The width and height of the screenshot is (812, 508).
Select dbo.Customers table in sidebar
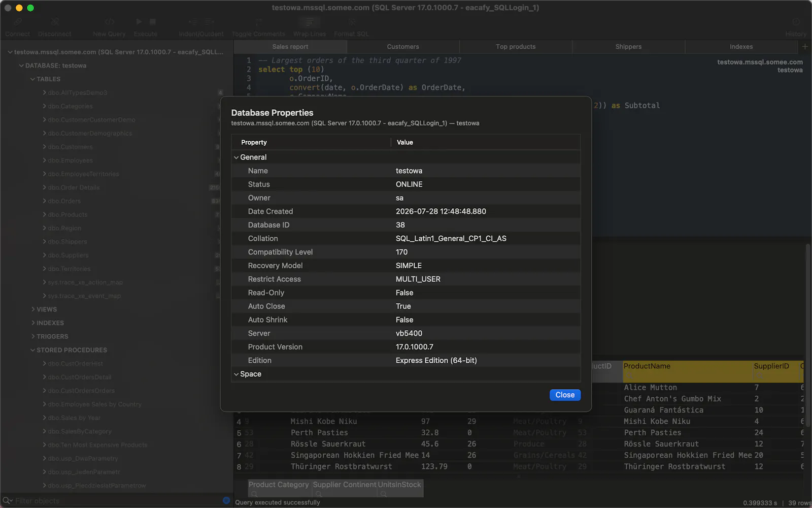[70, 147]
